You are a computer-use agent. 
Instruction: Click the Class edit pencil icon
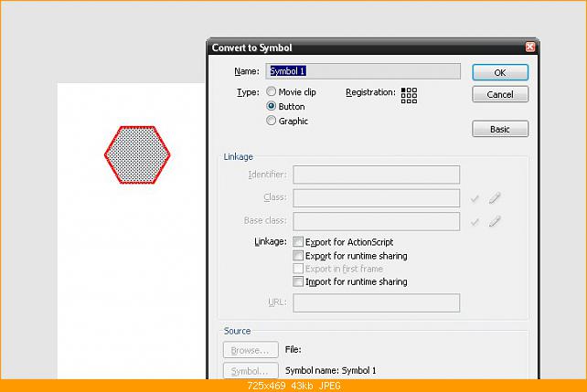(x=495, y=198)
